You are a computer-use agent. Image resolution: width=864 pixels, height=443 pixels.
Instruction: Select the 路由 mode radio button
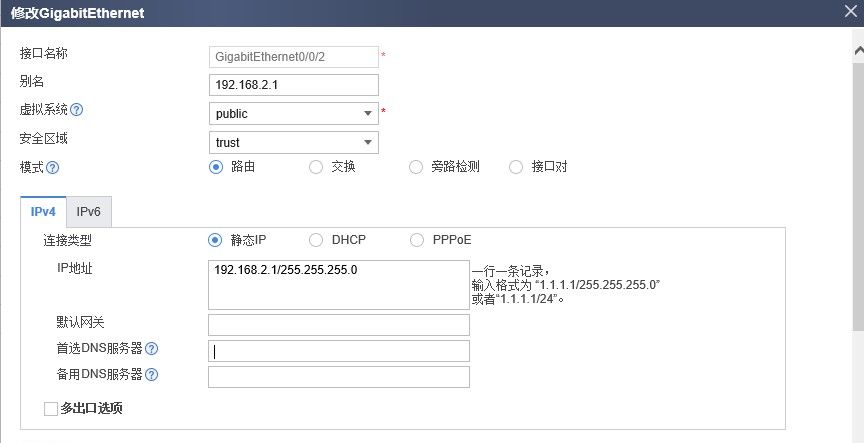point(215,167)
